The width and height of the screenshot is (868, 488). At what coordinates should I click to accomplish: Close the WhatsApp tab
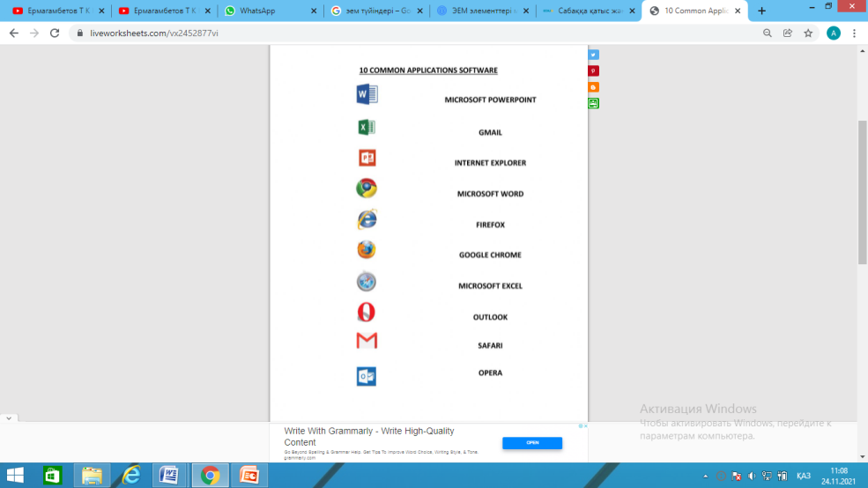314,11
